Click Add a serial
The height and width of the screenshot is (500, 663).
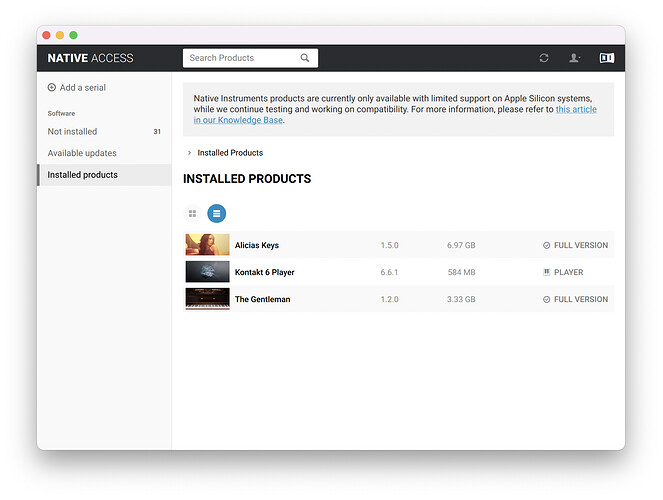pos(77,87)
